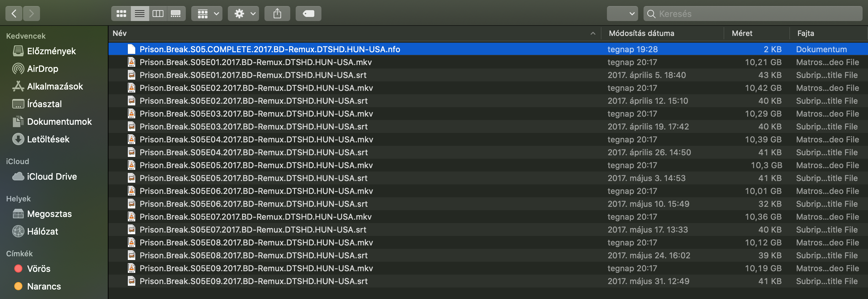Select the S05E08 .mkv file icon
The height and width of the screenshot is (299, 868).
click(132, 242)
